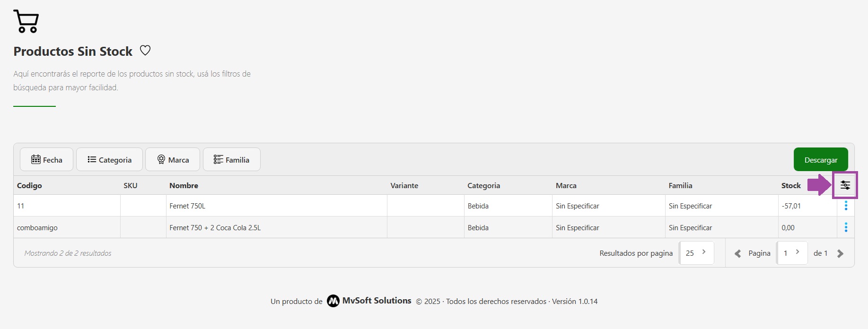Open the Fecha date filter
The image size is (868, 329).
(46, 160)
